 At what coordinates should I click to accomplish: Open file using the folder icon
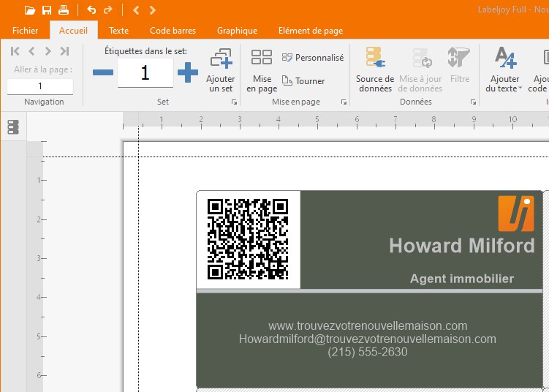point(30,10)
